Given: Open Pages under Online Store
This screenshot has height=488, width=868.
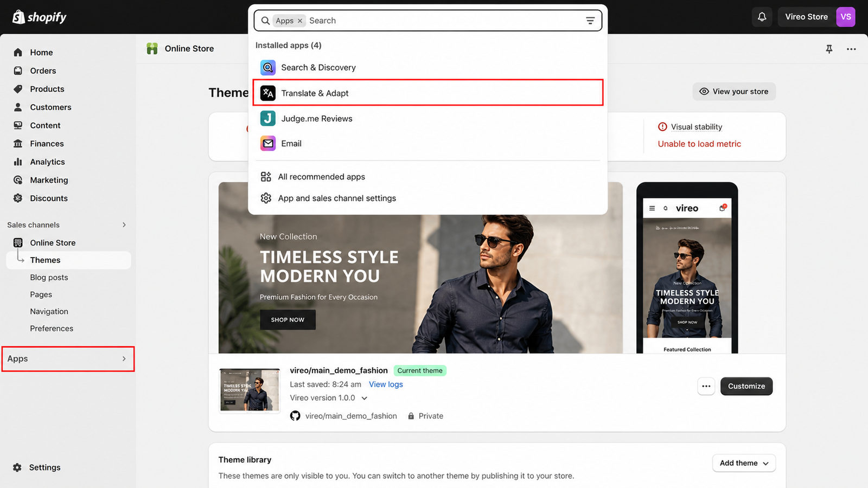Looking at the screenshot, I should point(41,294).
